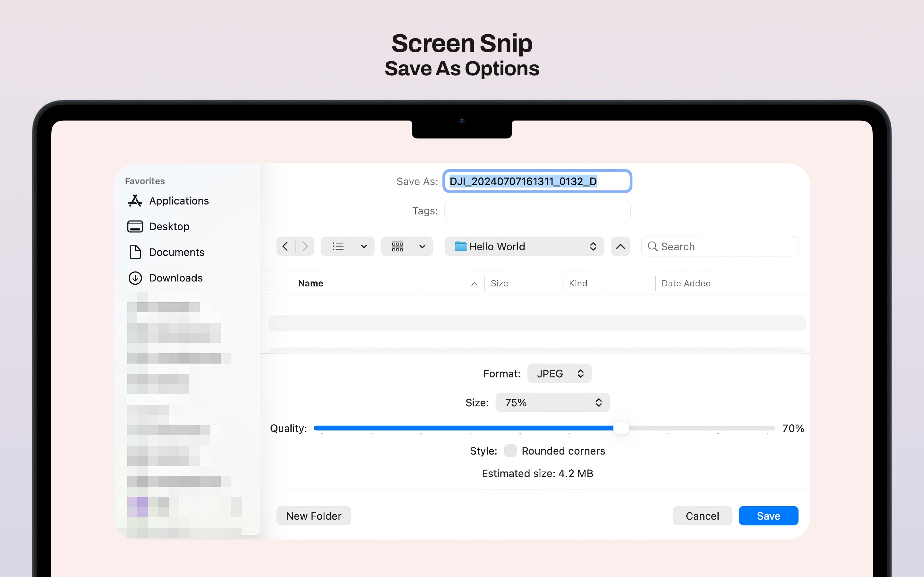Collapse the dialog with the up chevron
Image resolution: width=924 pixels, height=577 pixels.
point(620,246)
